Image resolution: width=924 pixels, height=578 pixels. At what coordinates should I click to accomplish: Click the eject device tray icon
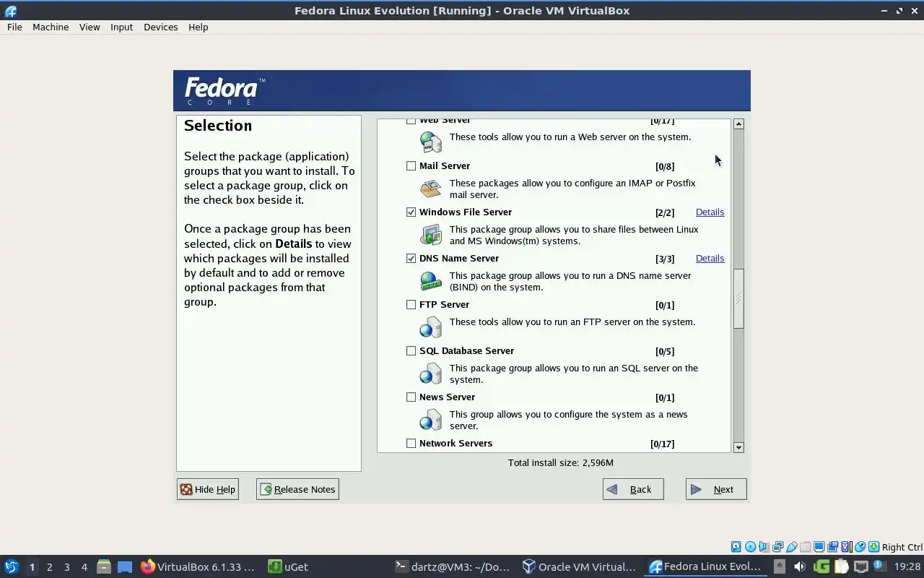click(x=780, y=566)
